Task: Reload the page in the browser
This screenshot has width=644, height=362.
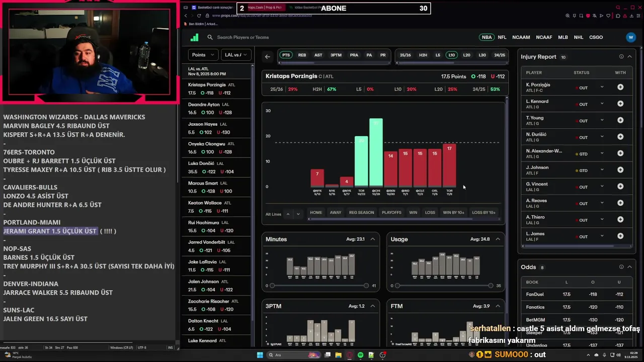Action: tap(199, 16)
